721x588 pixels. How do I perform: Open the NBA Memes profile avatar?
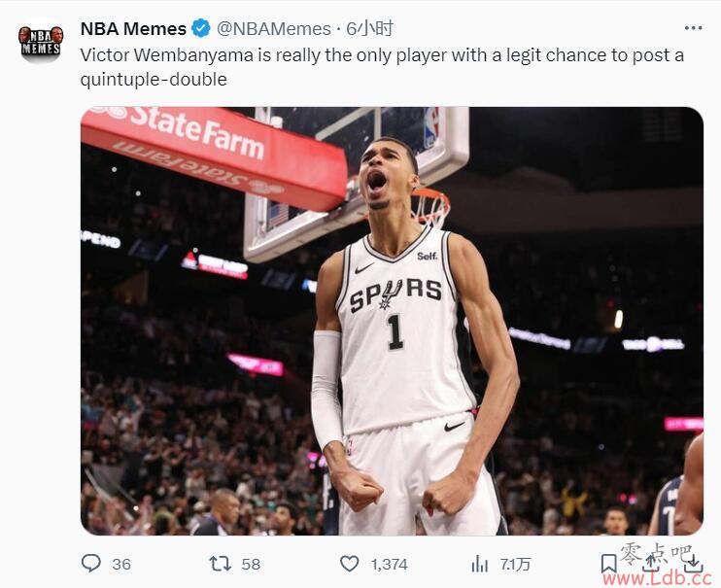point(41,41)
